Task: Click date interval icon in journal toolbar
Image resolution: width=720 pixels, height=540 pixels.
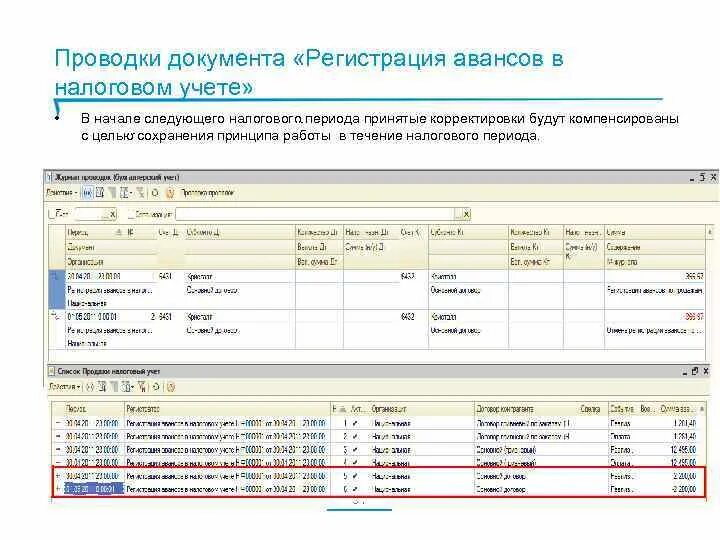Action: pos(87,193)
